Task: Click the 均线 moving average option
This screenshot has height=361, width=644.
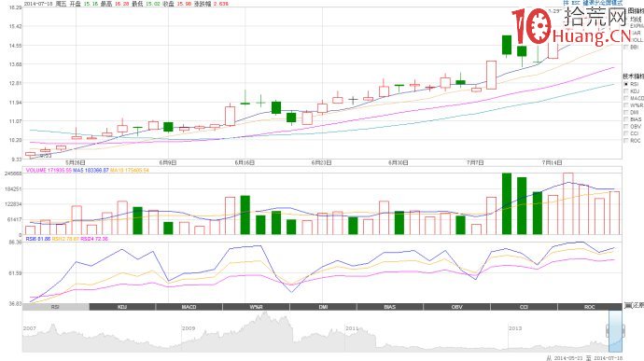Action: (636, 19)
